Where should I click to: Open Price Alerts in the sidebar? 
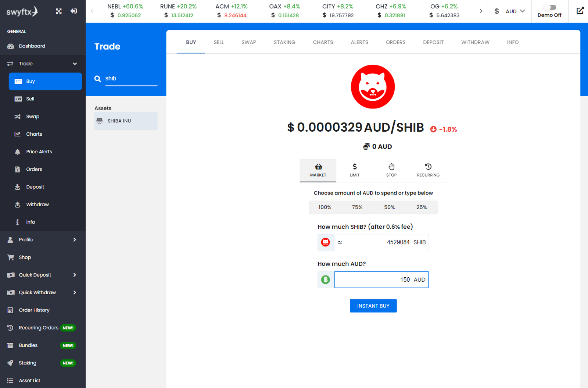pyautogui.click(x=45, y=152)
